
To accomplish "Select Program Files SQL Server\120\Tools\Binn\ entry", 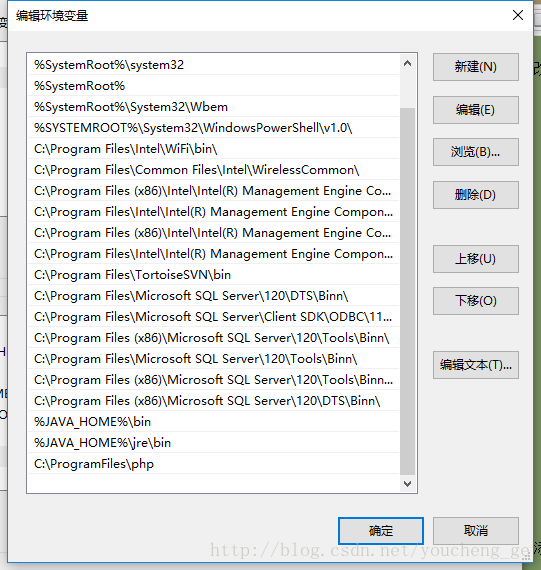I will coord(213,359).
